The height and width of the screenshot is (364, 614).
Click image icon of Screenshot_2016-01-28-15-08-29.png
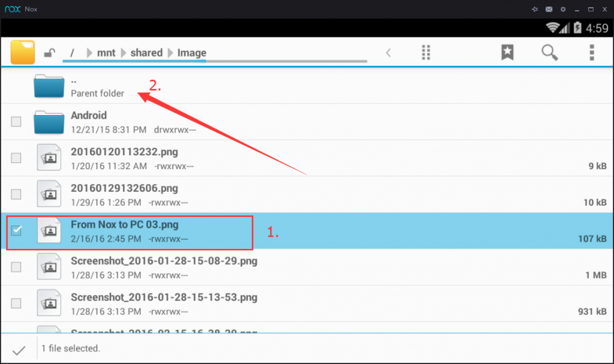(49, 266)
